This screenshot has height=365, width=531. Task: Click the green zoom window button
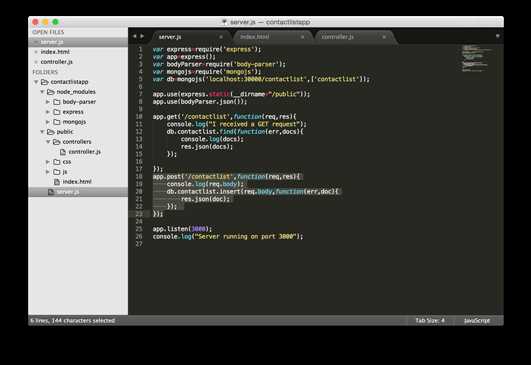[x=56, y=22]
